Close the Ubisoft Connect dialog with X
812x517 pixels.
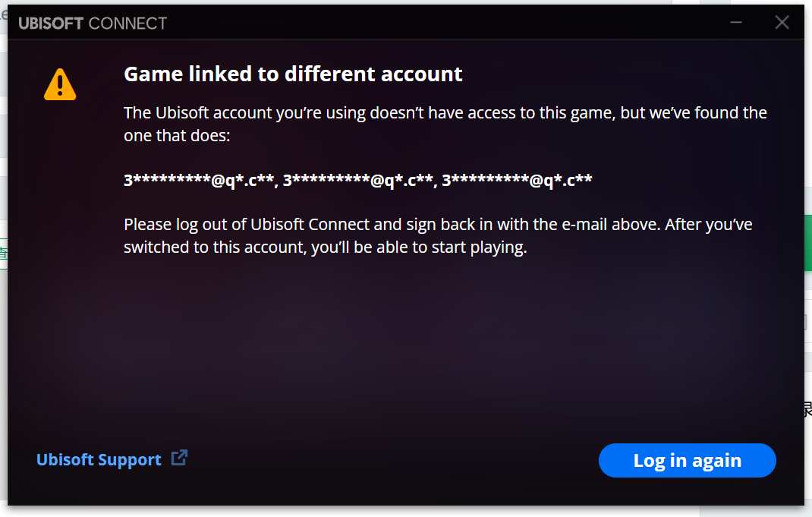click(782, 23)
